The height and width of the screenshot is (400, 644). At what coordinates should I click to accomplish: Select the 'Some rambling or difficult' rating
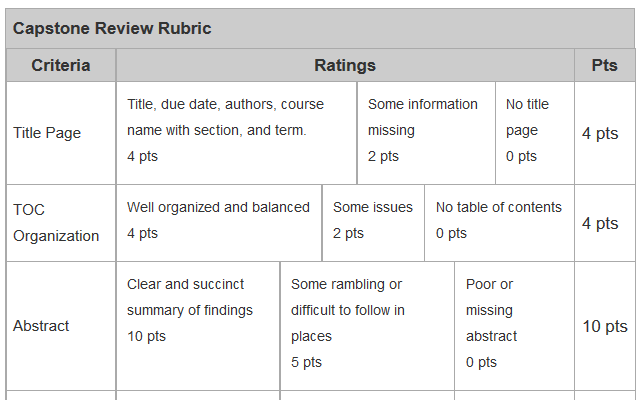point(366,323)
